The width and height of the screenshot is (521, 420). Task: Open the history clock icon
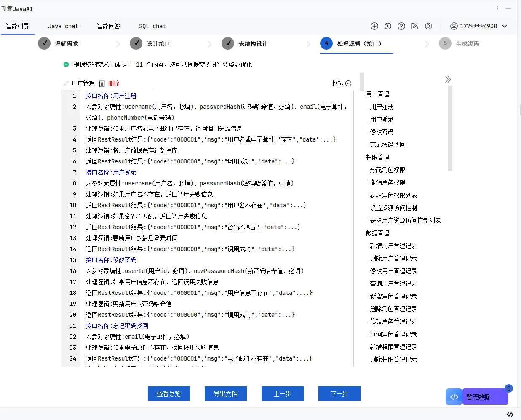(388, 26)
